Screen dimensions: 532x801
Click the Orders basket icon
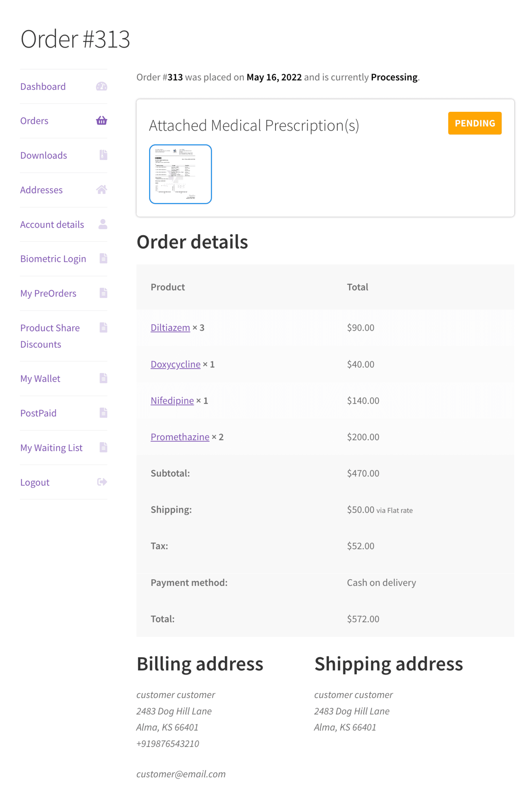pos(102,121)
